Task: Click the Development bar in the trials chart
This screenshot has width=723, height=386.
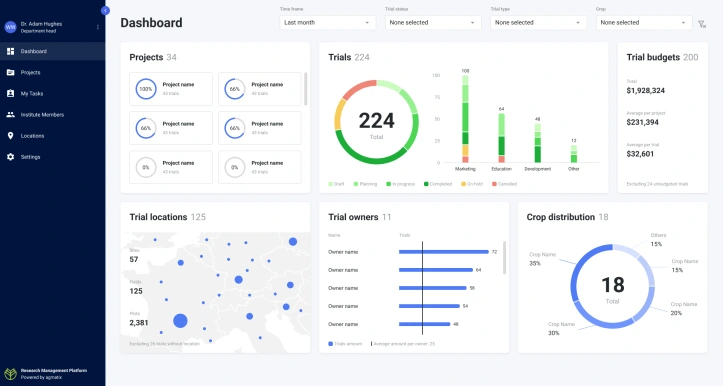Action: tap(538, 143)
